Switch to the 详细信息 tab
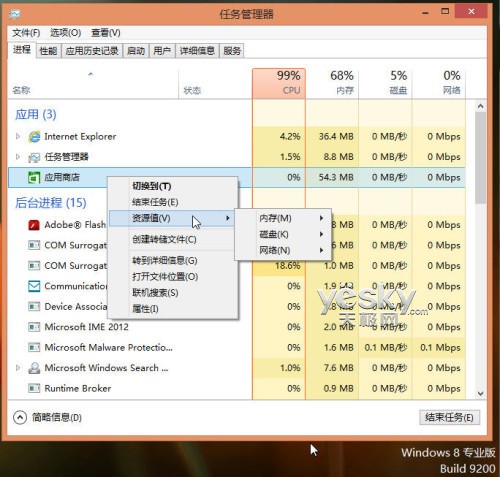Image resolution: width=500 pixels, height=477 pixels. 197,51
